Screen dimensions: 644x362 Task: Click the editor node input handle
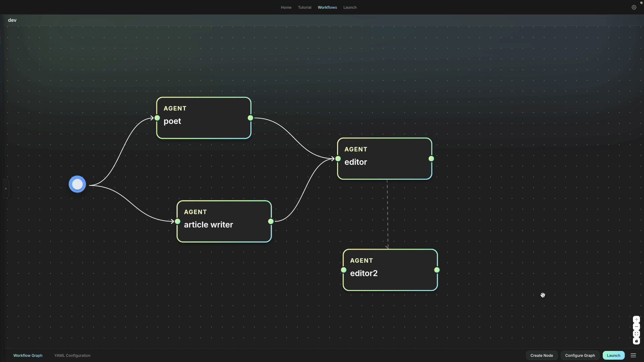[x=338, y=159]
